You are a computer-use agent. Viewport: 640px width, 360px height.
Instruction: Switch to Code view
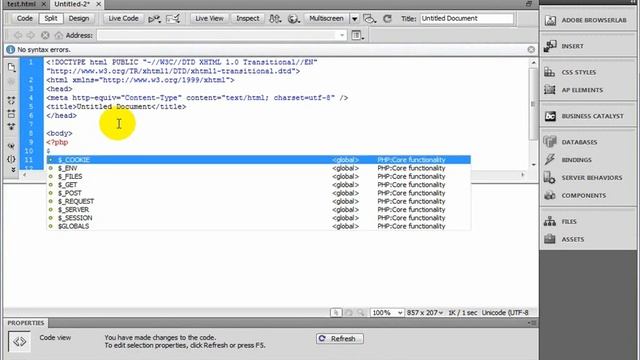tap(24, 18)
